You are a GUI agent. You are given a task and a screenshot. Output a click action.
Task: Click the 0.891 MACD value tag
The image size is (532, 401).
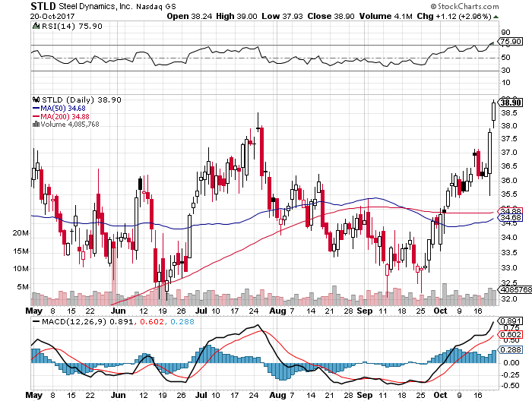pyautogui.click(x=511, y=320)
